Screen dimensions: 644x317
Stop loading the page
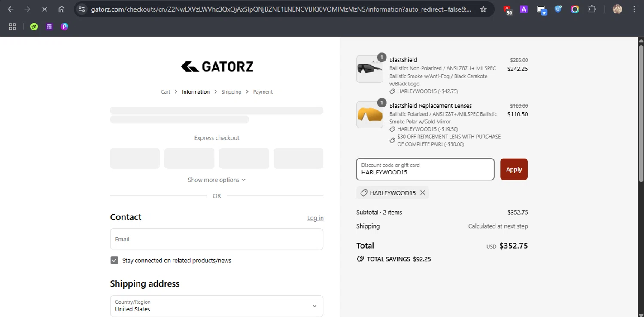coord(45,9)
